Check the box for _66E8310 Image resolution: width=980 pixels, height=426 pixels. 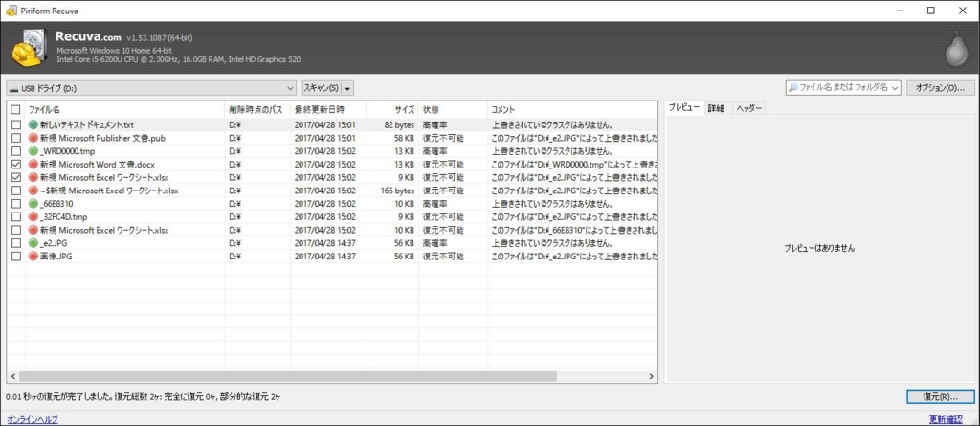coord(15,204)
